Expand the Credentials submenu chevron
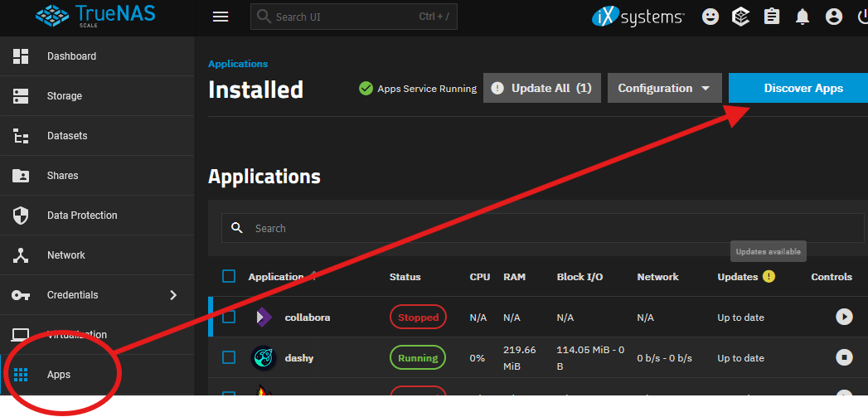Image resolution: width=868 pixels, height=417 pixels. 173,294
